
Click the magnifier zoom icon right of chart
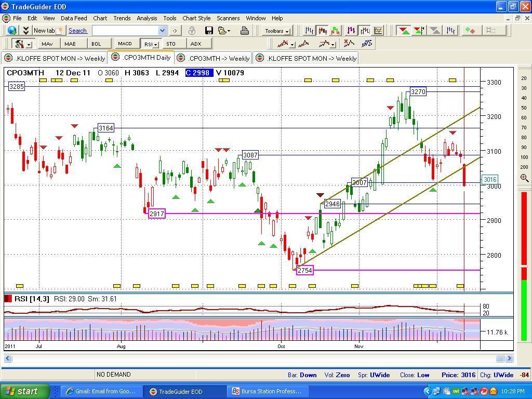tap(524, 178)
